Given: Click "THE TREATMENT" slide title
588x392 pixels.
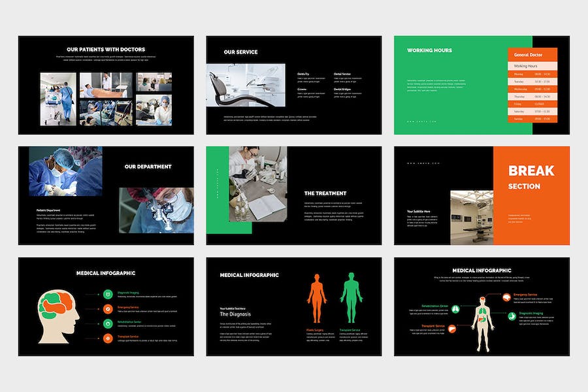Looking at the screenshot, I should coord(325,193).
